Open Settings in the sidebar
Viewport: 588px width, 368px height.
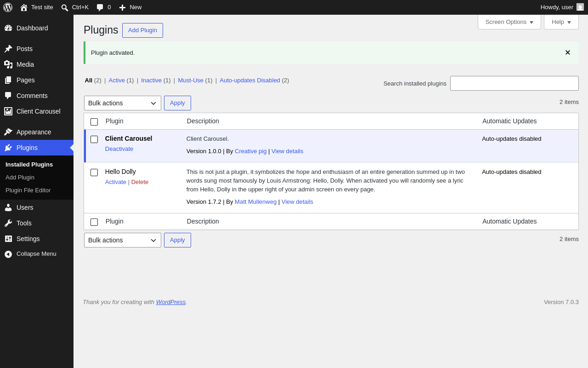[37, 239]
